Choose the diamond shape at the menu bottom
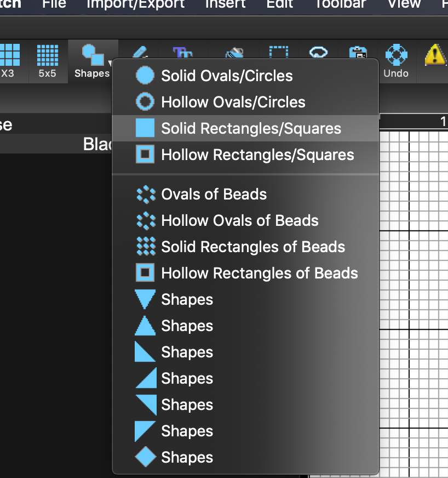This screenshot has height=478, width=448. 187,457
